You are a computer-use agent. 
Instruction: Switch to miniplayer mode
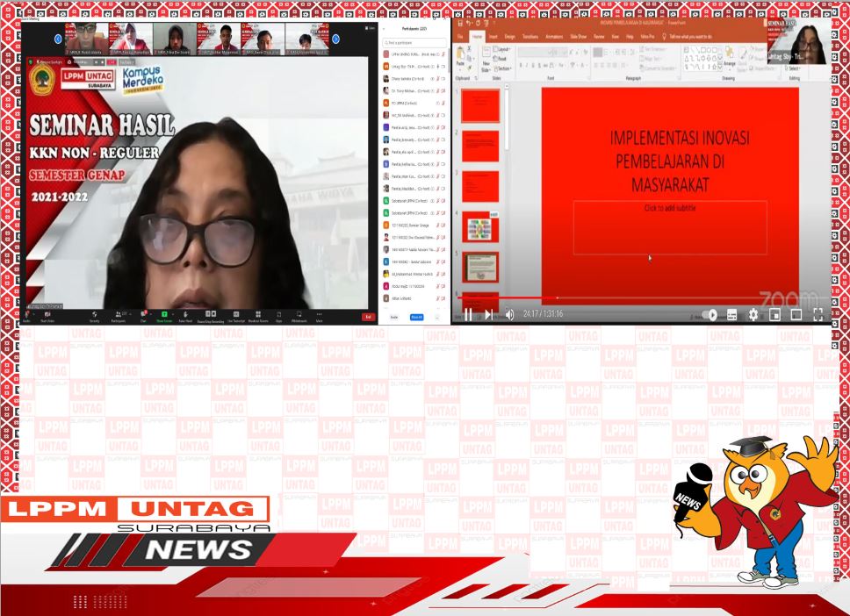point(774,315)
